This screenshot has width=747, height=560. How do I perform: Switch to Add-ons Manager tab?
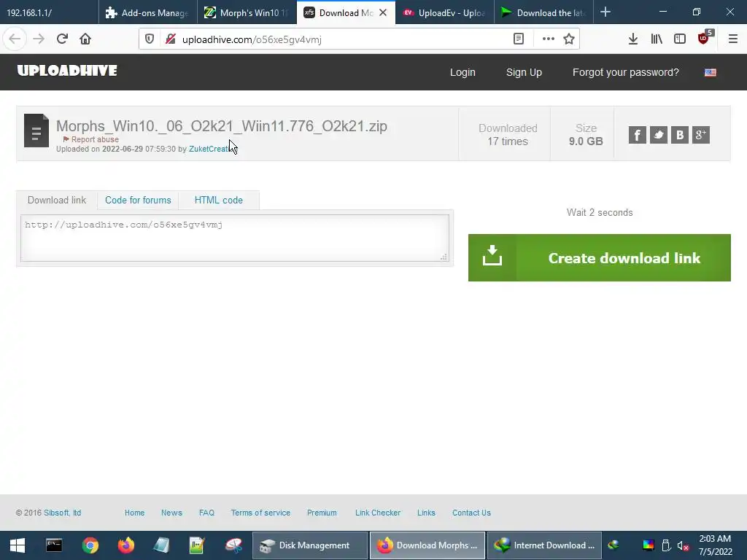[x=147, y=13]
